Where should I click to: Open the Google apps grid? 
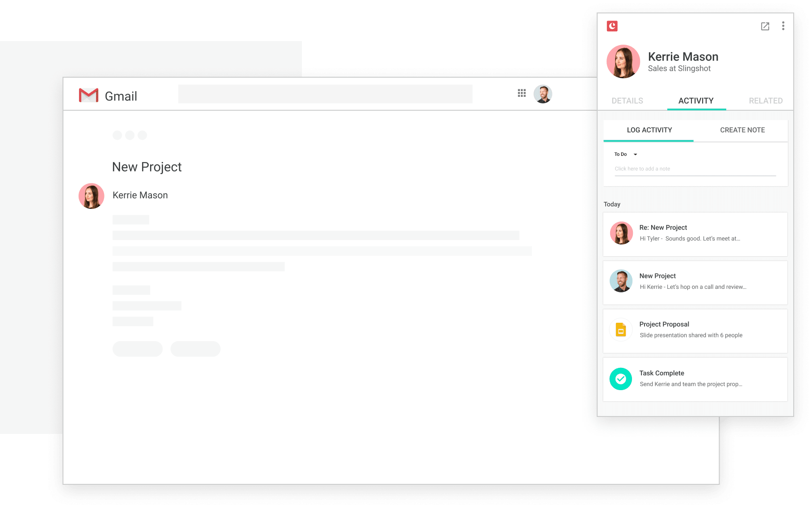pyautogui.click(x=522, y=93)
